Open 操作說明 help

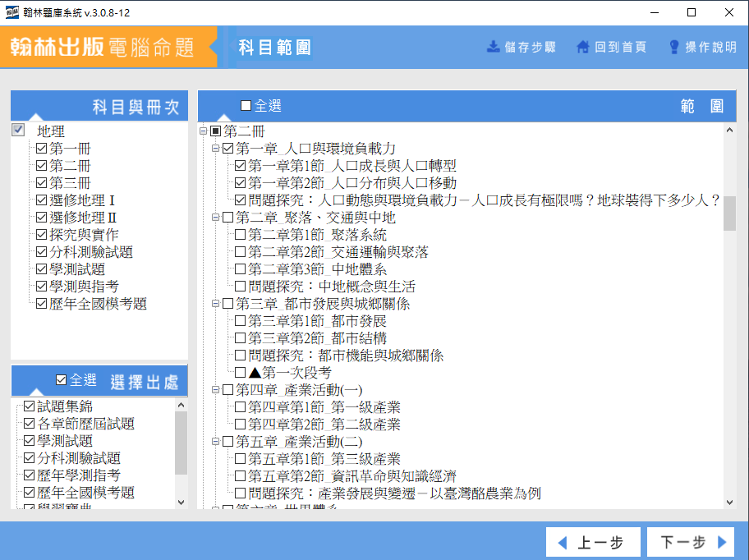pos(703,47)
